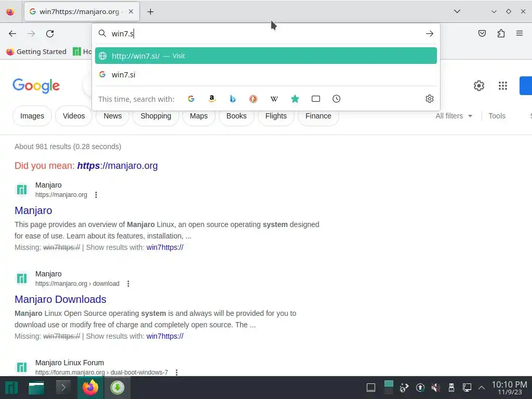Screen dimensions: 532x399
Task: Go back to the previous page
Action: [x=12, y=34]
